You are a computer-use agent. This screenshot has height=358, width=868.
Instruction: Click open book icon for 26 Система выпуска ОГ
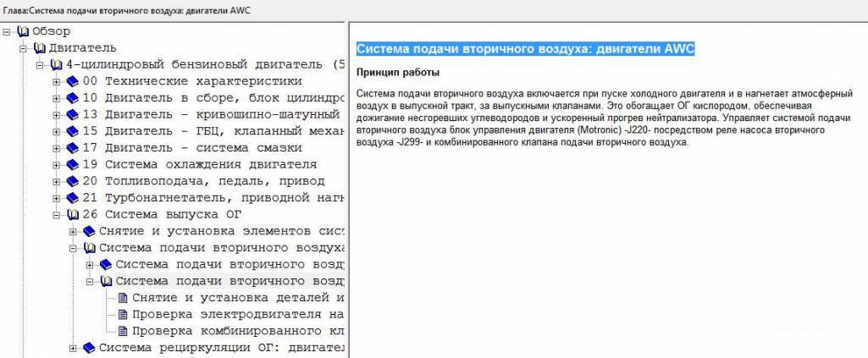click(x=72, y=214)
